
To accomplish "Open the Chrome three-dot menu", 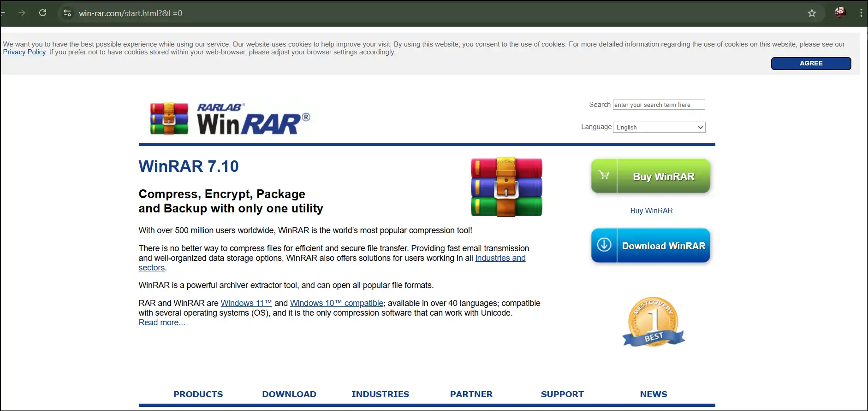I will tap(861, 13).
